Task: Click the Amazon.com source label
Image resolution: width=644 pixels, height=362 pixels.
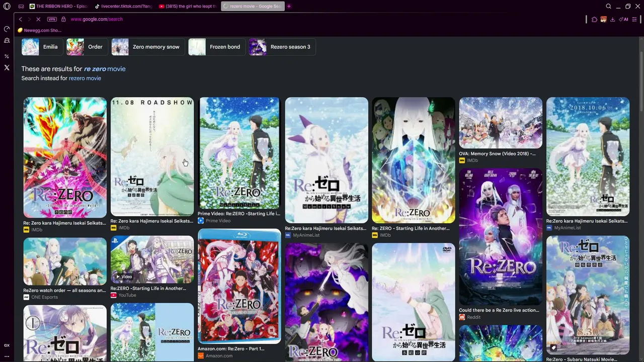Action: (215, 356)
